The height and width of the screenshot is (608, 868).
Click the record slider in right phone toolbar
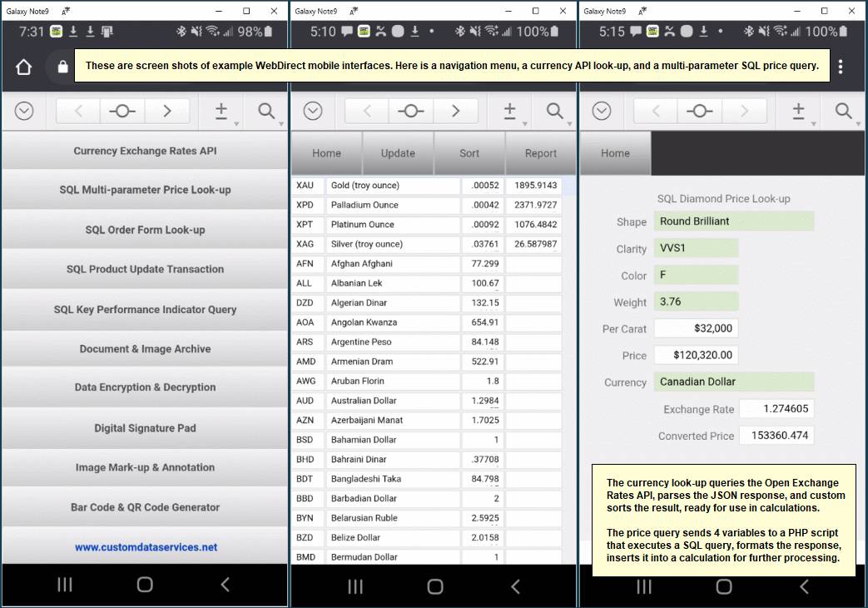pos(699,111)
